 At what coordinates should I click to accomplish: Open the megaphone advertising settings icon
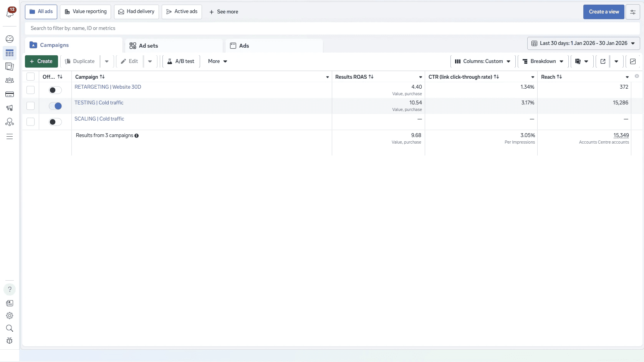pyautogui.click(x=10, y=108)
